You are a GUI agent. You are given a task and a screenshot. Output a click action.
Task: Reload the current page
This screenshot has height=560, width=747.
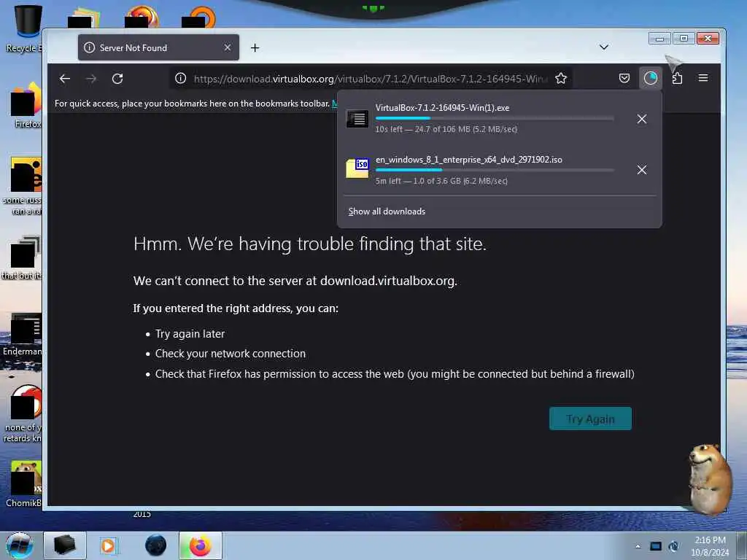[117, 79]
